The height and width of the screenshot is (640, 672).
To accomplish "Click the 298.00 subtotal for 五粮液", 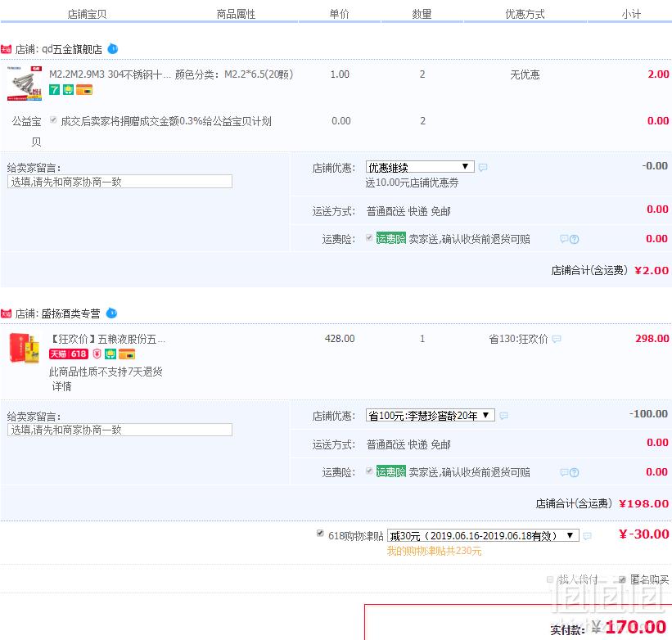I will click(x=652, y=339).
